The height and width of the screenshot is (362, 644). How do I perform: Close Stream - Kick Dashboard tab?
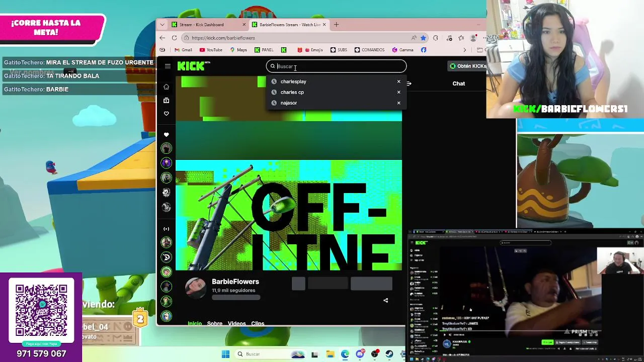click(244, 25)
